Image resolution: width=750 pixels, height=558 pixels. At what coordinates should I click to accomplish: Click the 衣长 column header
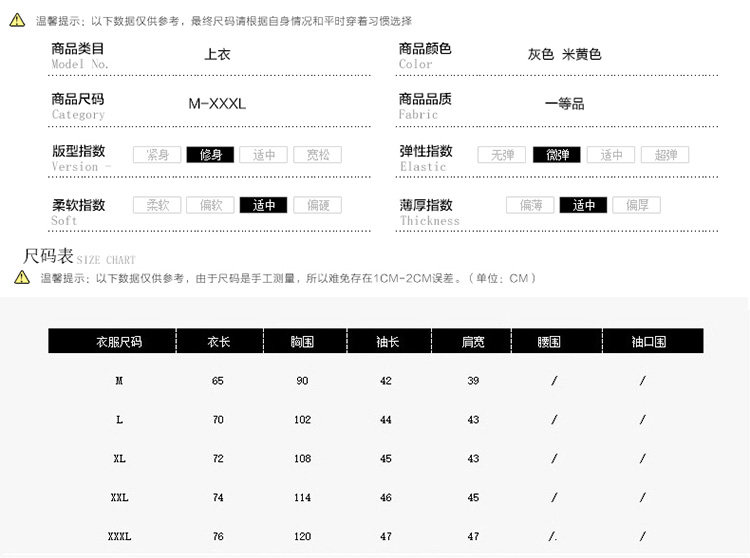click(220, 341)
